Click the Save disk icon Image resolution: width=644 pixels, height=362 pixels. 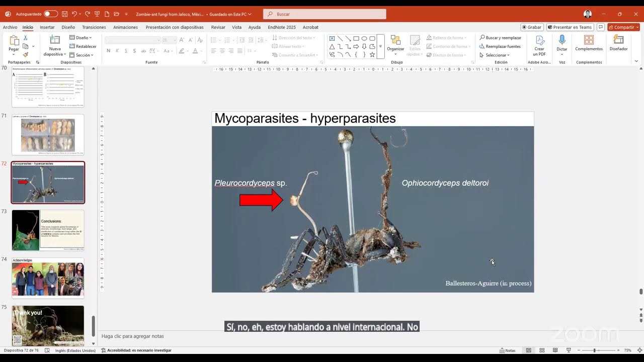[x=64, y=14]
